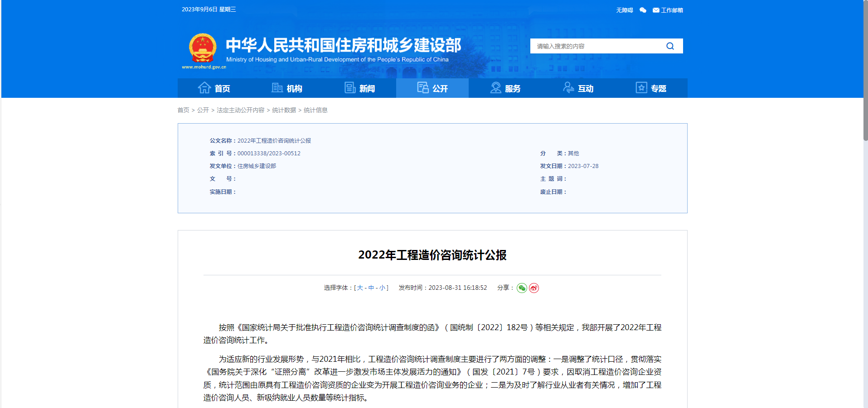
Task: Focus the search input field
Action: (596, 46)
